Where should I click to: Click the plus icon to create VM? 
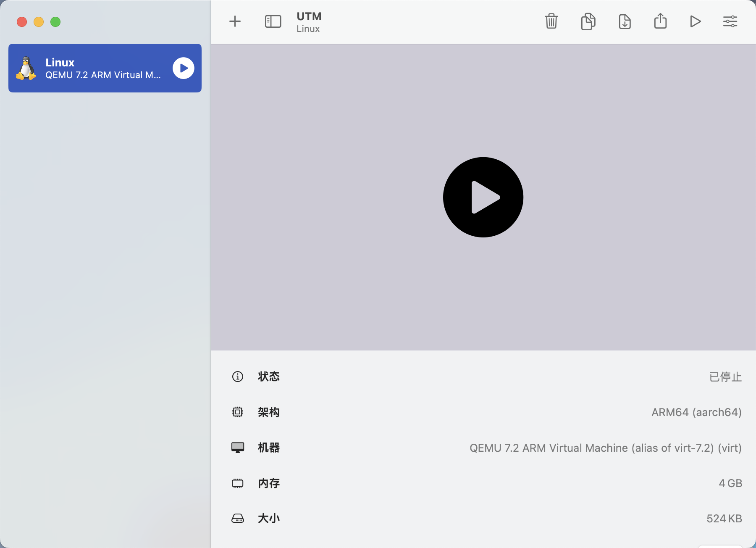[x=235, y=21]
